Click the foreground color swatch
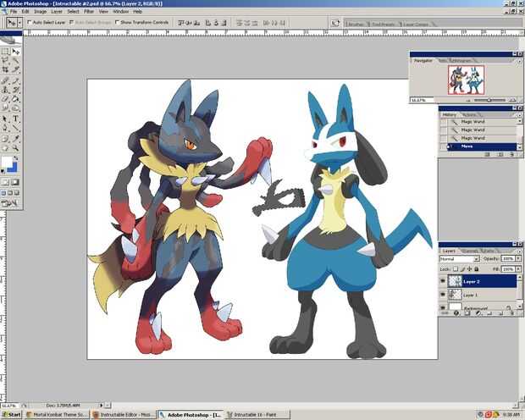 pyautogui.click(x=7, y=163)
